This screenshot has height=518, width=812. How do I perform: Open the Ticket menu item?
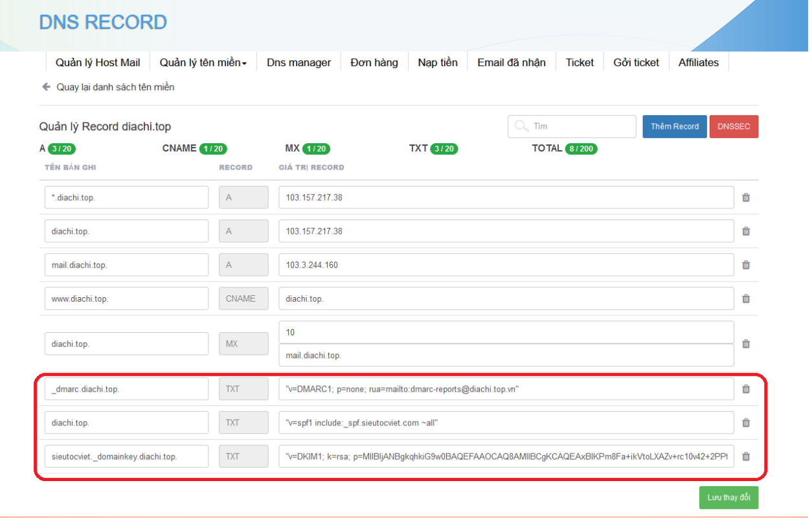click(x=580, y=63)
